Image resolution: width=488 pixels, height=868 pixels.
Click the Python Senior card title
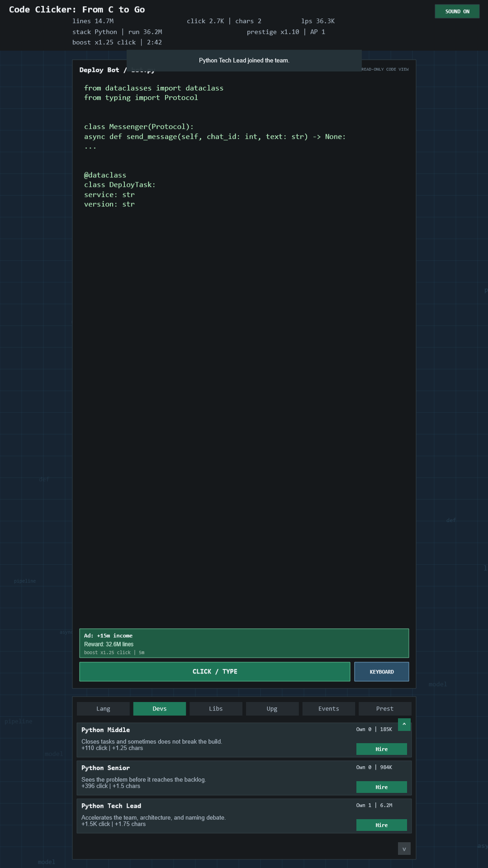point(106,768)
